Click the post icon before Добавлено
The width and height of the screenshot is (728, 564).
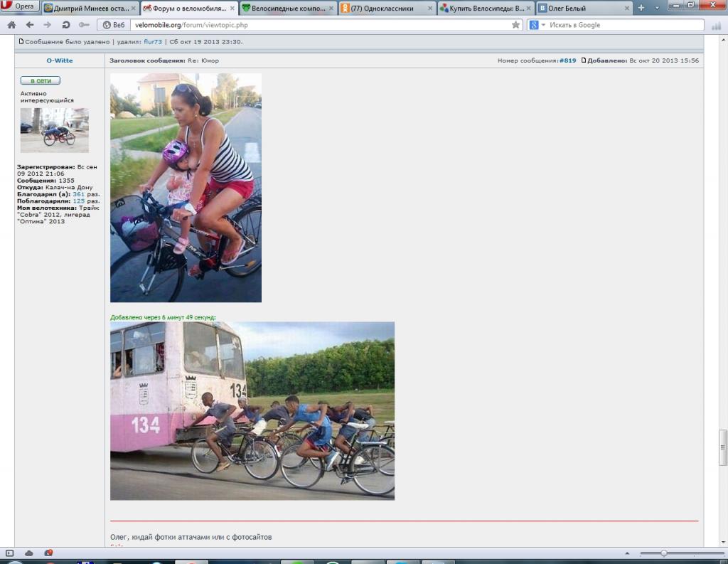[584, 60]
